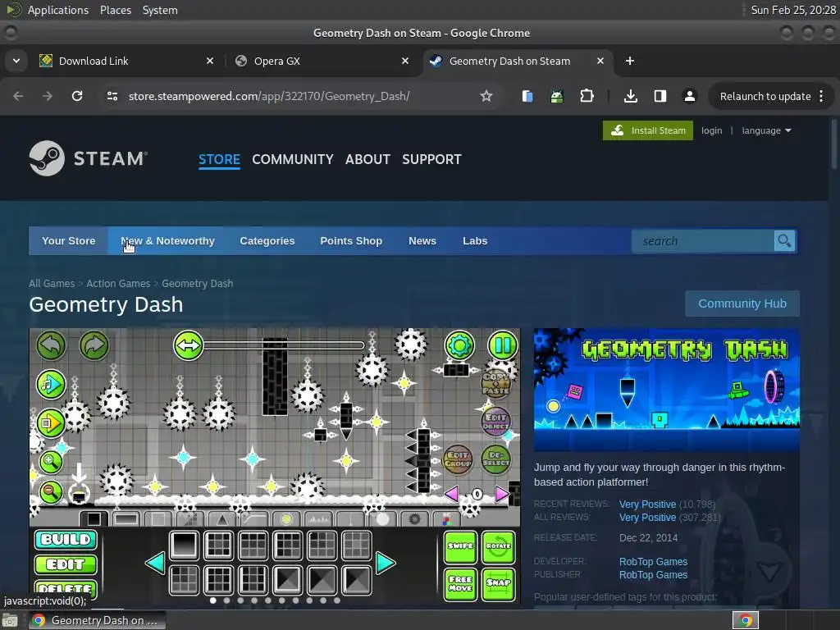The width and height of the screenshot is (840, 630).
Task: Open the SUPPORT section
Action: (x=431, y=160)
